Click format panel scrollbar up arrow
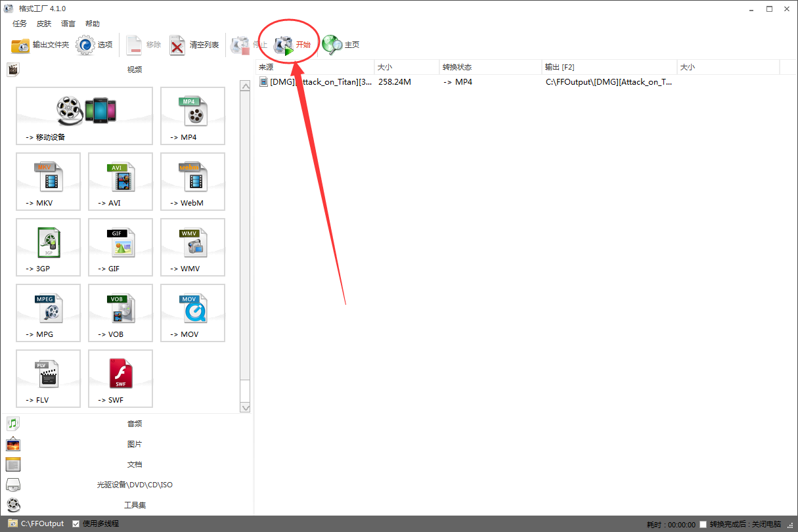Viewport: 798px width, 532px height. [246, 85]
